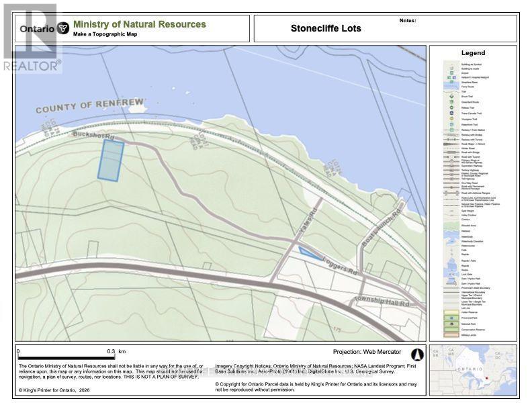Click the Waterfront Trail legend symbol
The image size is (532, 411).
click(x=451, y=124)
